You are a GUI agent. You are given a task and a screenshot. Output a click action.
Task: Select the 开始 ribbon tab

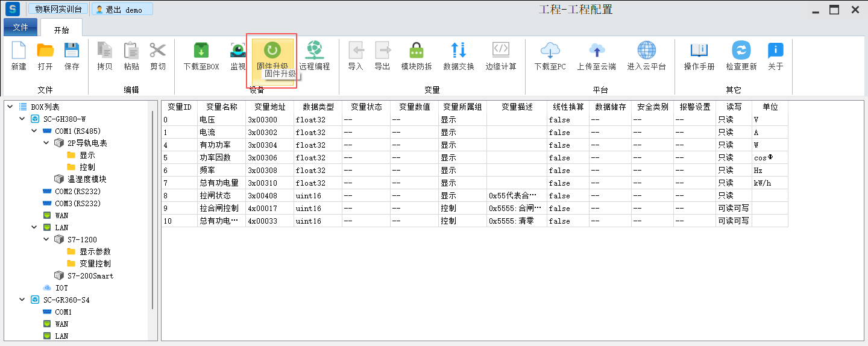(x=61, y=29)
